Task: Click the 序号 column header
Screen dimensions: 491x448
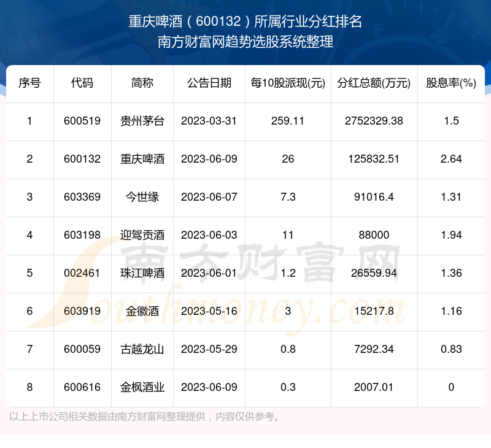Action: [x=29, y=83]
